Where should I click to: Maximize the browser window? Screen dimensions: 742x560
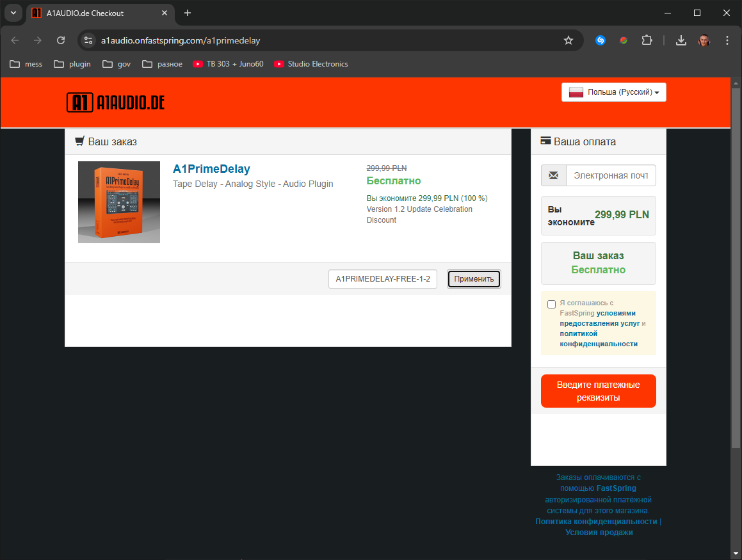(x=697, y=13)
